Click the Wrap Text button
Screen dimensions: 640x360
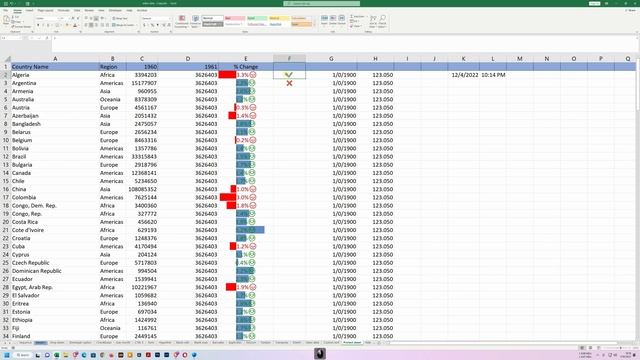tap(120, 18)
